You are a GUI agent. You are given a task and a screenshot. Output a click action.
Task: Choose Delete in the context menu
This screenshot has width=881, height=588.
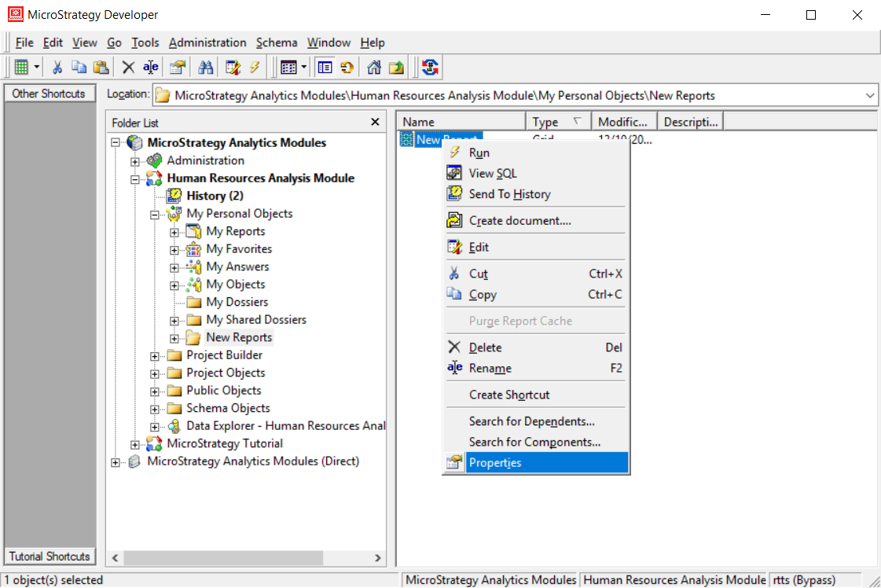coord(536,347)
